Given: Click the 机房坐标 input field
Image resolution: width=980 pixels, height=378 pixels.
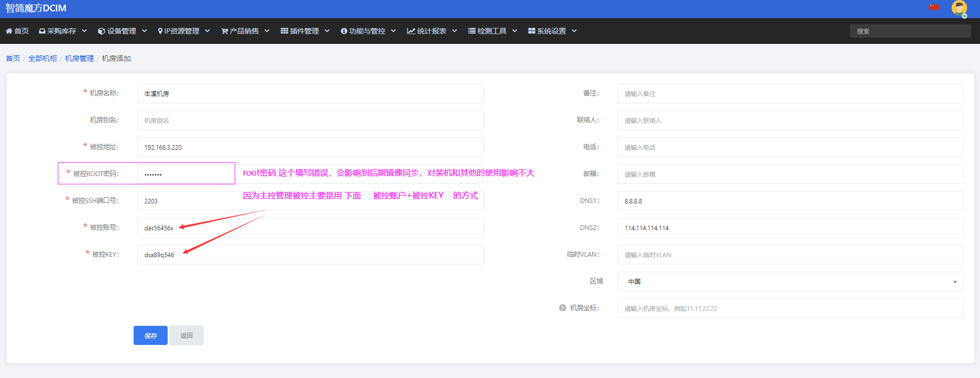Looking at the screenshot, I should [x=790, y=308].
